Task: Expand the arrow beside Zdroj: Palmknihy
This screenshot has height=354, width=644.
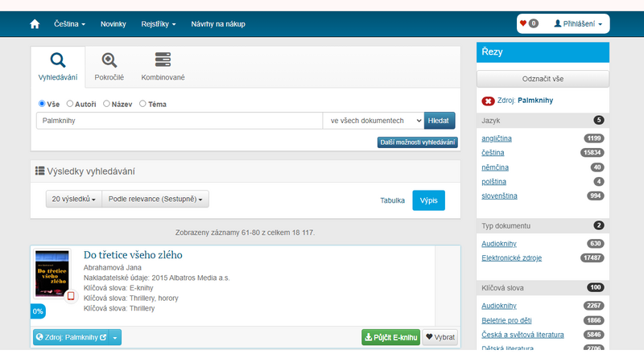Action: (115, 337)
